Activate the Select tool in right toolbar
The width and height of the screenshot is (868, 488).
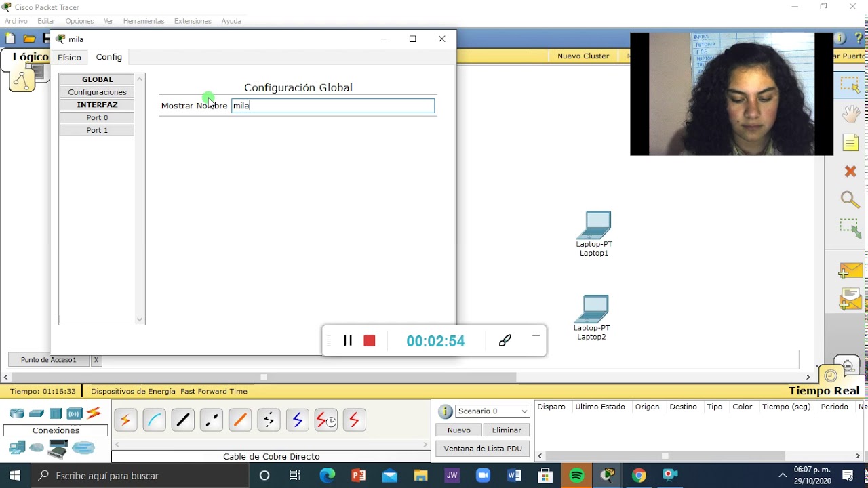[x=850, y=85]
